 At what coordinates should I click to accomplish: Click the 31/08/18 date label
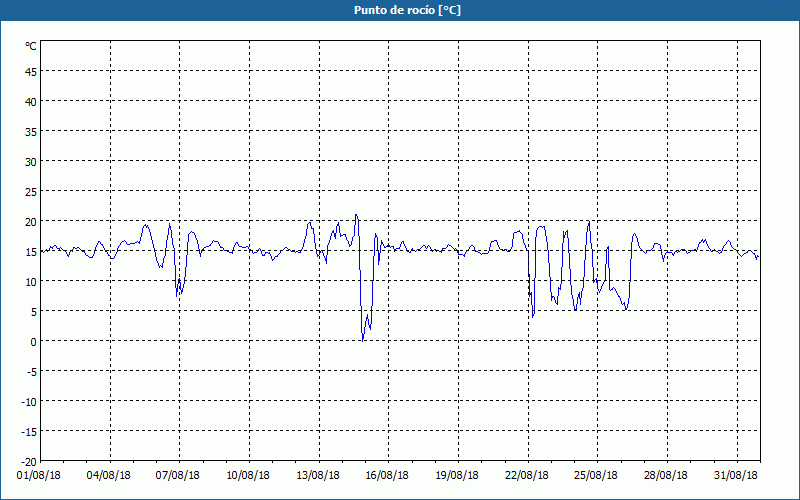tap(736, 476)
